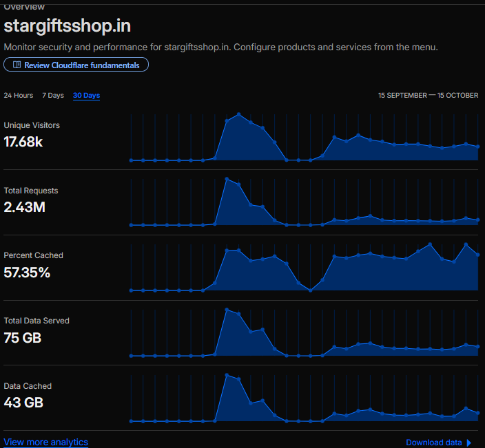
Task: Switch to the 24 Hours tab
Action: pyautogui.click(x=18, y=95)
